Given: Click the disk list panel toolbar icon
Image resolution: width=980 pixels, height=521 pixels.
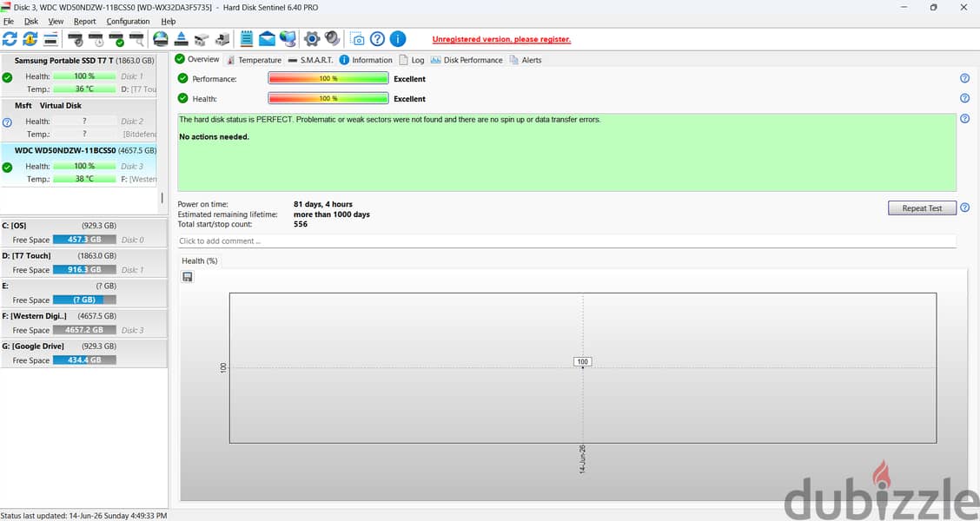Looking at the screenshot, I should (x=50, y=39).
